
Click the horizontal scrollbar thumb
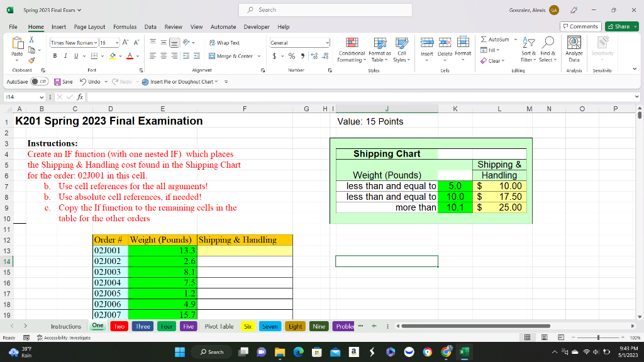click(x=475, y=326)
